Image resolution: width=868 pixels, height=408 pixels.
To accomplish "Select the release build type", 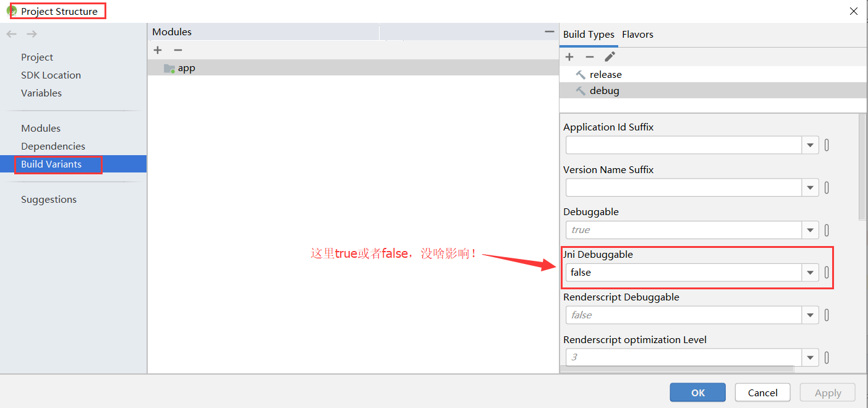I will [713, 74].
